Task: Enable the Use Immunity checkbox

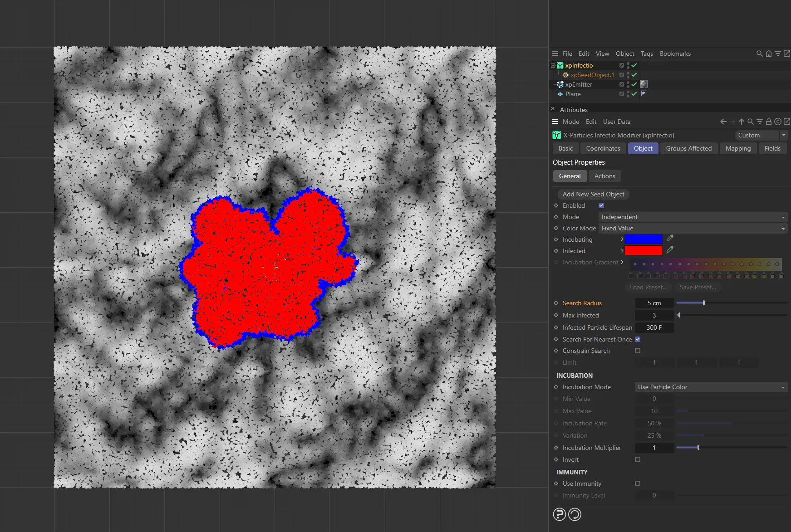Action: pos(638,483)
